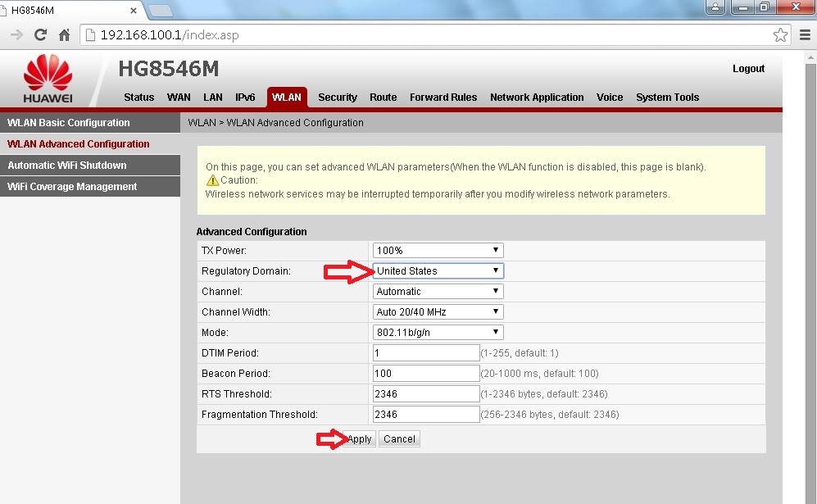Click the browser reload icon
Image resolution: width=817 pixels, height=504 pixels.
click(x=40, y=35)
